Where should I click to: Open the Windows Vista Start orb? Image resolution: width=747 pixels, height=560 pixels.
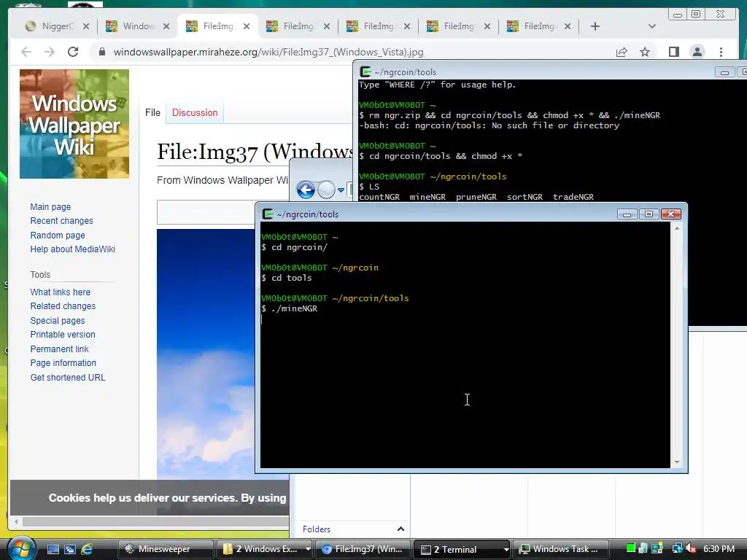[x=21, y=548]
